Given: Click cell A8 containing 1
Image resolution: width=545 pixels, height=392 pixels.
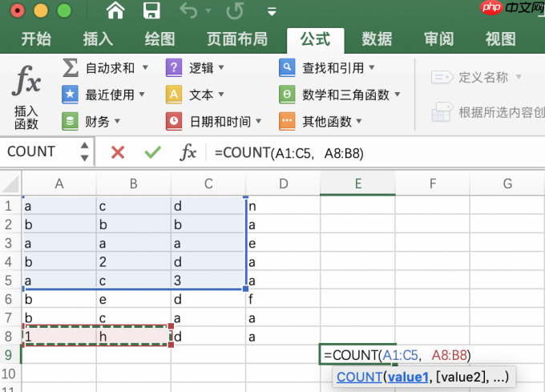Looking at the screenshot, I should pyautogui.click(x=59, y=337).
